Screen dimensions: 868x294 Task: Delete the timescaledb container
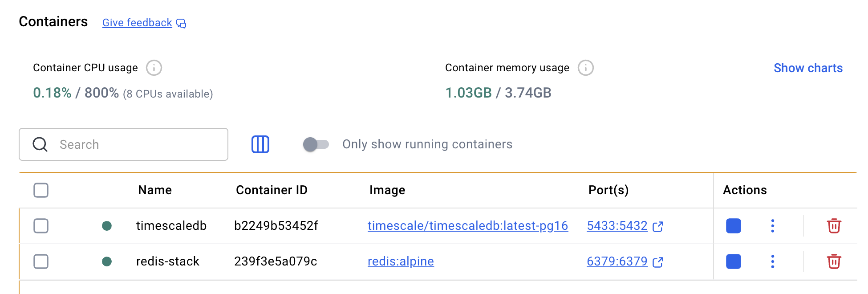point(834,226)
